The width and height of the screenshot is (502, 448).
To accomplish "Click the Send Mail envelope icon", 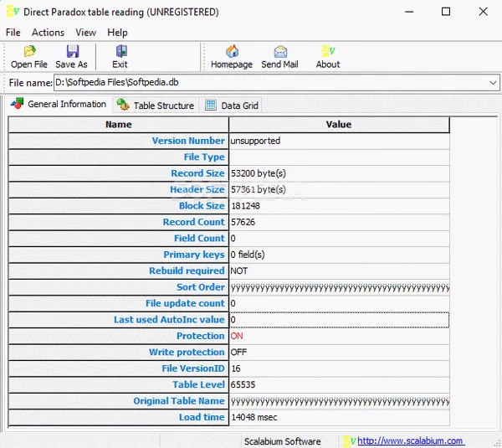I will (279, 52).
